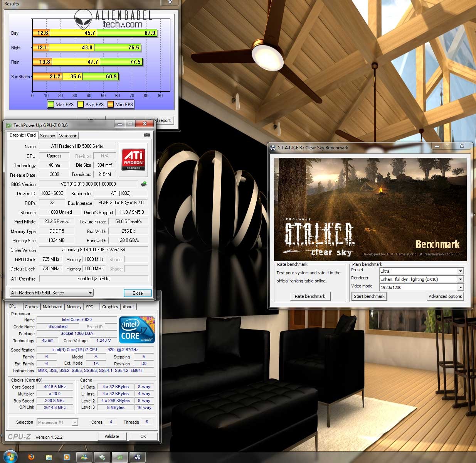Click the camera screenshot icon in GPU-Z titlebar
Image resolution: width=476 pixels, height=463 pixels.
point(146,135)
